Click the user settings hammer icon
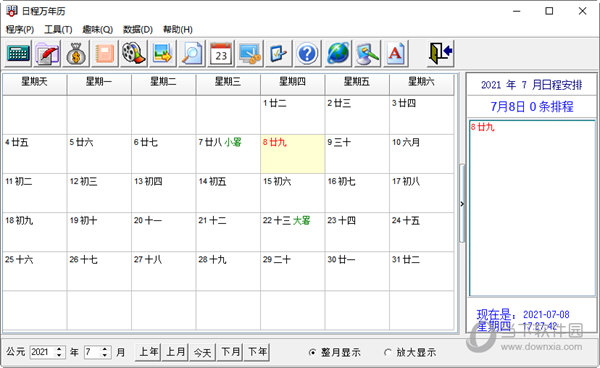 click(367, 54)
